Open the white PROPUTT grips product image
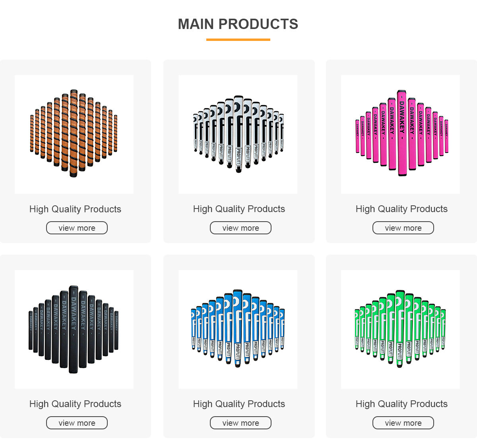477x448 pixels. 238,134
